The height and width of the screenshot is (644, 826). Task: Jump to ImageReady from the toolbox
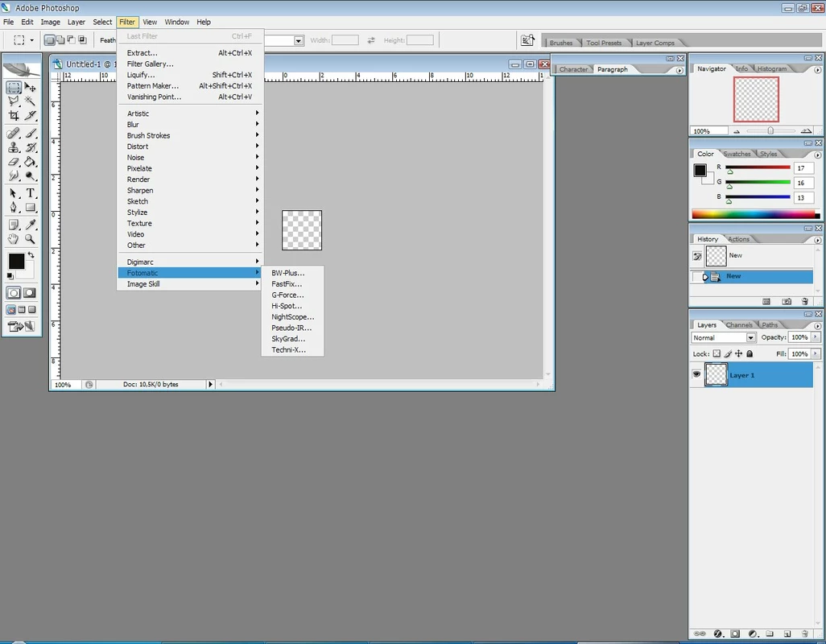pyautogui.click(x=22, y=327)
